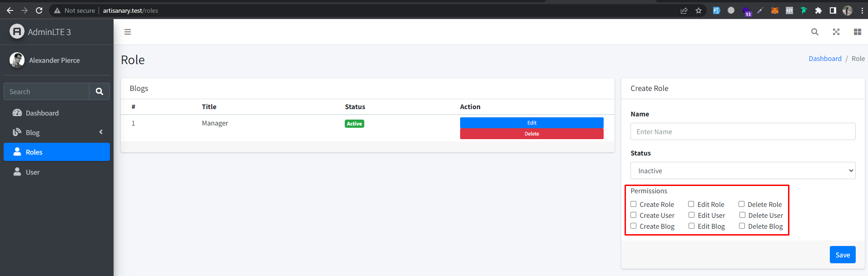
Task: Click the AdminLTE 3 brand text
Action: pos(50,32)
